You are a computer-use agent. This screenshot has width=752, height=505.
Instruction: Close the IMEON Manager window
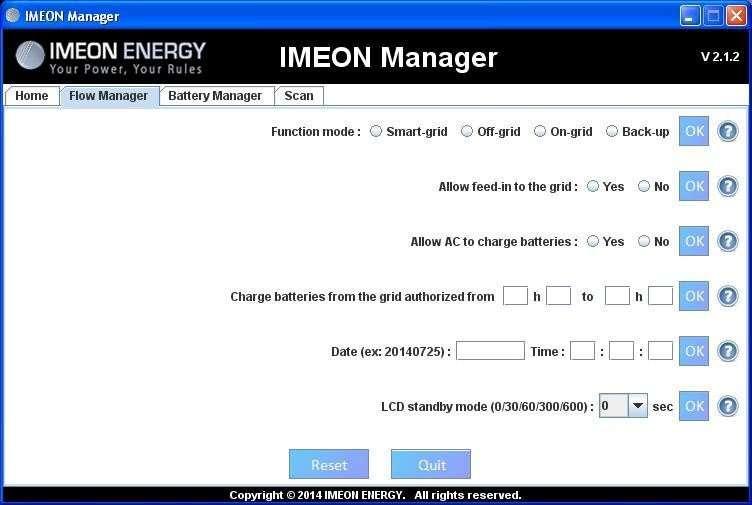point(736,16)
